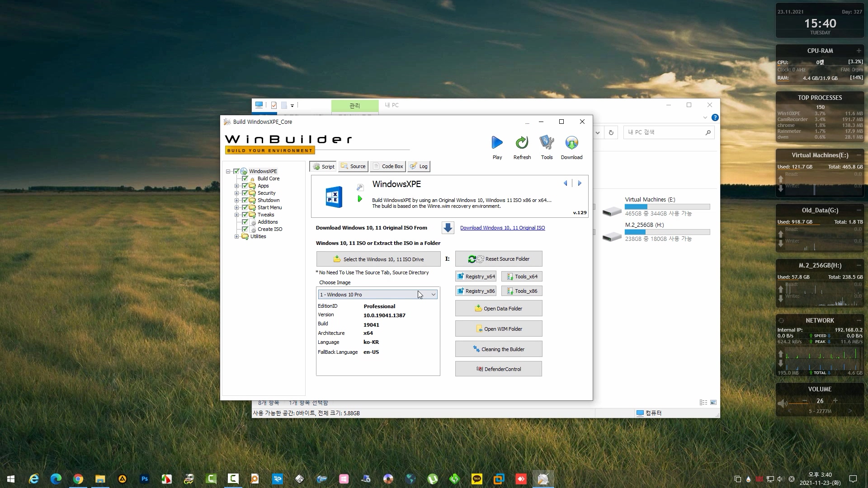Click the Registry_x64 button
Screen dimensions: 868x488
[476, 277]
